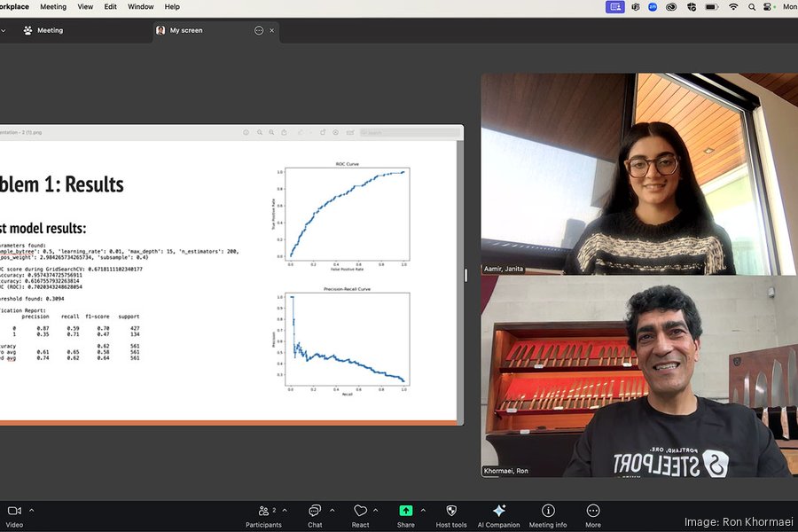Click the Preview share icon
Screen dimensions: 798x532
point(284,132)
